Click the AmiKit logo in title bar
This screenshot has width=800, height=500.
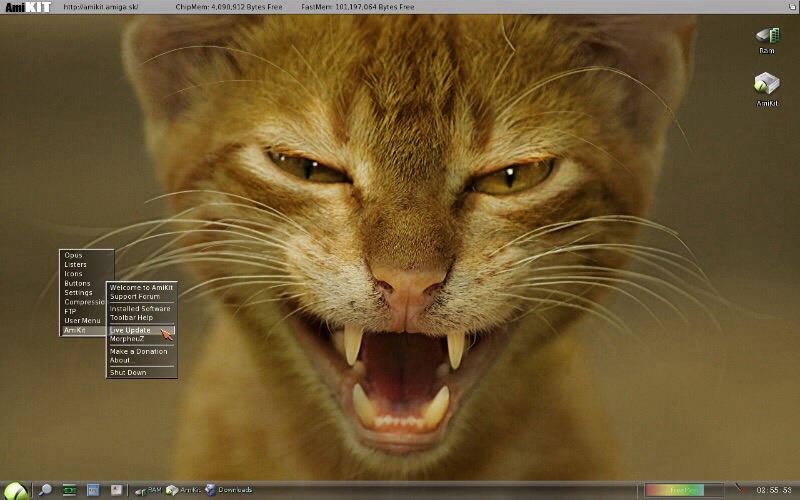coord(28,7)
